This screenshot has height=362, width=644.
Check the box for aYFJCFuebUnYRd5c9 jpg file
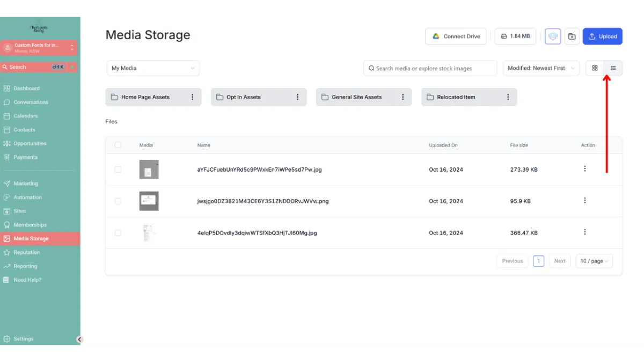(118, 169)
